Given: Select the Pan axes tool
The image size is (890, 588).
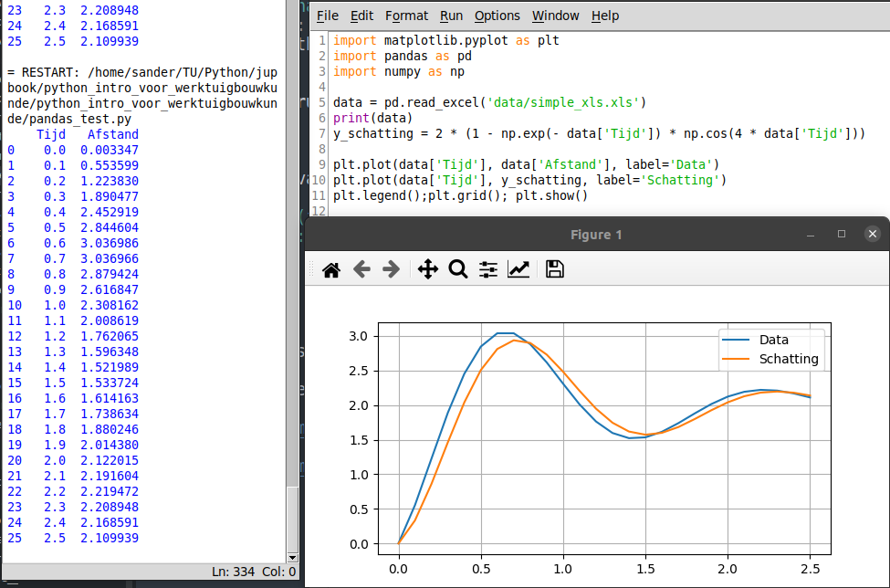Looking at the screenshot, I should coord(427,269).
